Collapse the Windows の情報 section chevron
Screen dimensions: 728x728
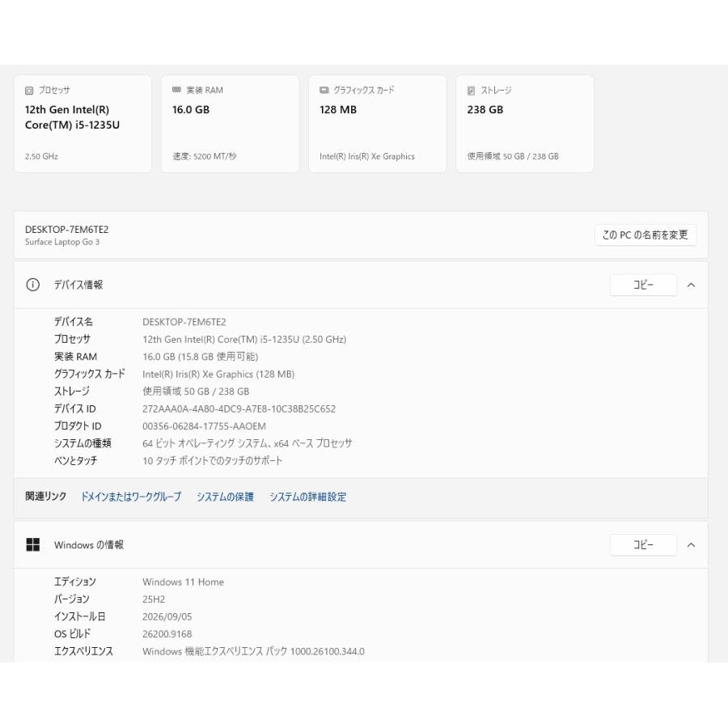coord(691,545)
